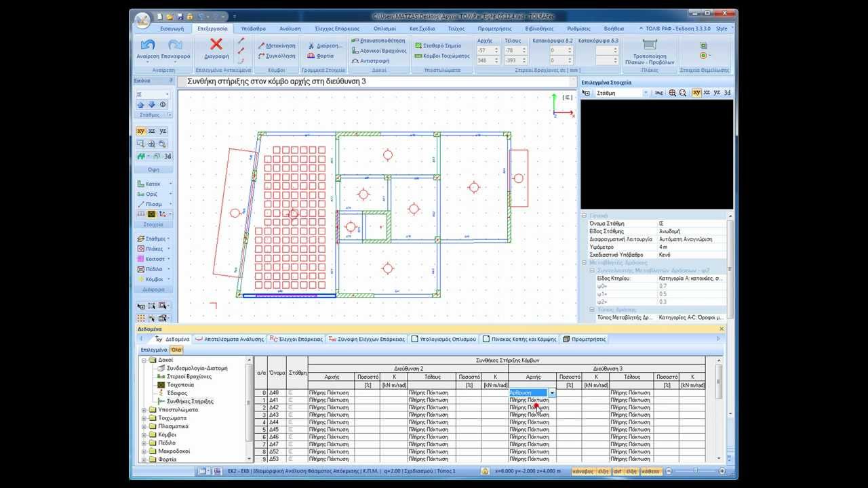Viewport: 868px width, 488px height.
Task: Select the yz view in left panel
Action: pos(163,131)
